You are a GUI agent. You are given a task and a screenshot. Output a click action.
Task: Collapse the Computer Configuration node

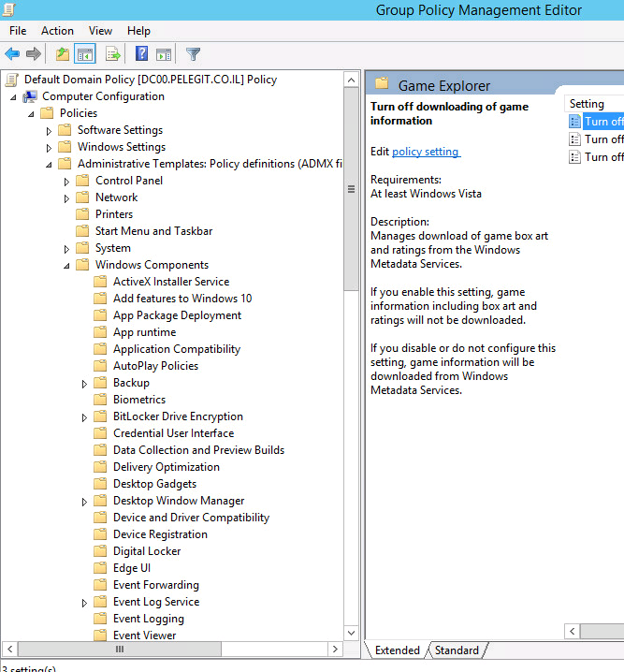pos(13,97)
